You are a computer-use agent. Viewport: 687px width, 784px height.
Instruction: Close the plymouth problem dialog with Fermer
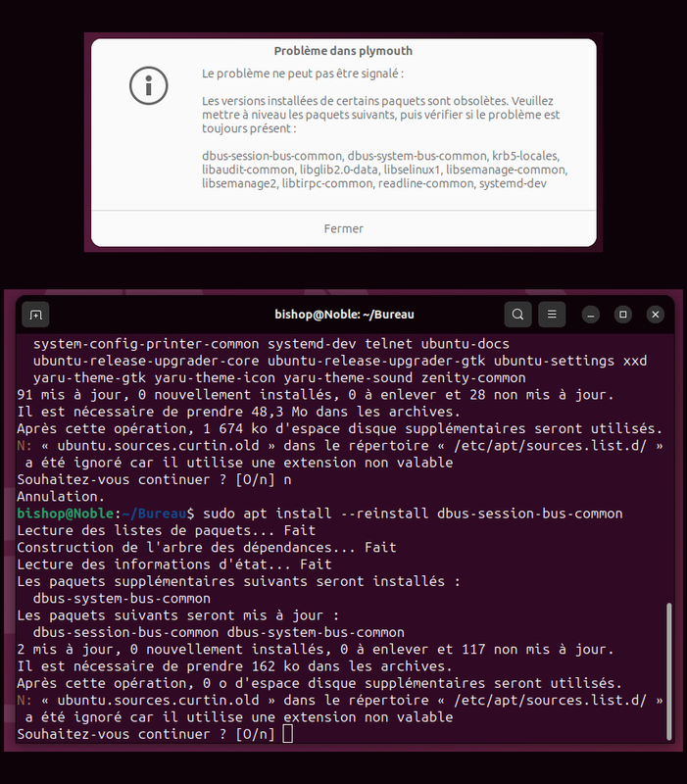[343, 228]
